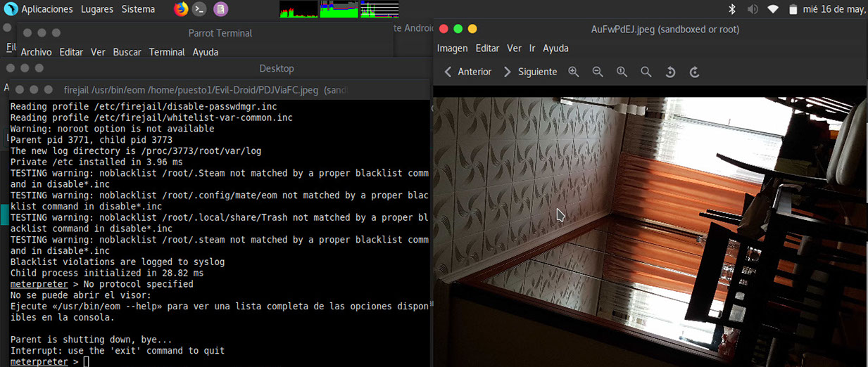Go to Anterior image
Screen dimensions: 868x367
click(x=467, y=72)
